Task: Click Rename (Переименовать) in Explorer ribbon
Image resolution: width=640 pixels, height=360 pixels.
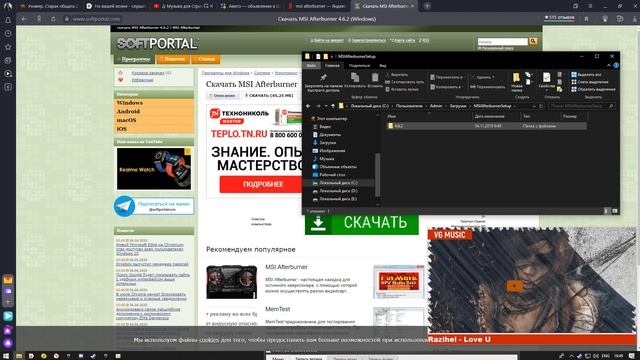Action: [487, 87]
